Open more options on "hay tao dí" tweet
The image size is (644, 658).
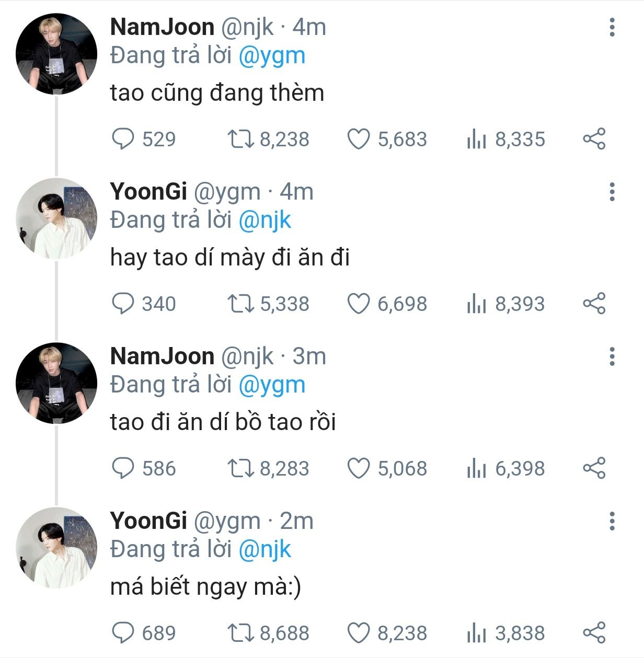coord(612,192)
